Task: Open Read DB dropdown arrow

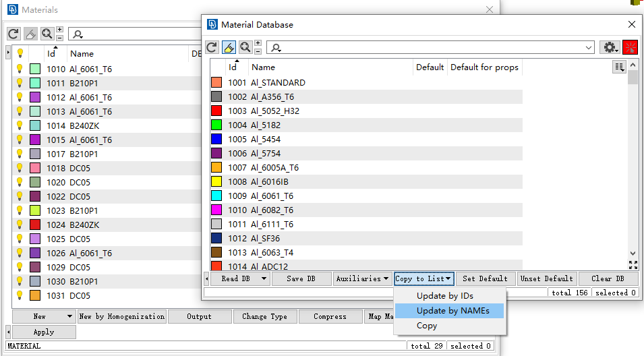Action: pos(264,279)
